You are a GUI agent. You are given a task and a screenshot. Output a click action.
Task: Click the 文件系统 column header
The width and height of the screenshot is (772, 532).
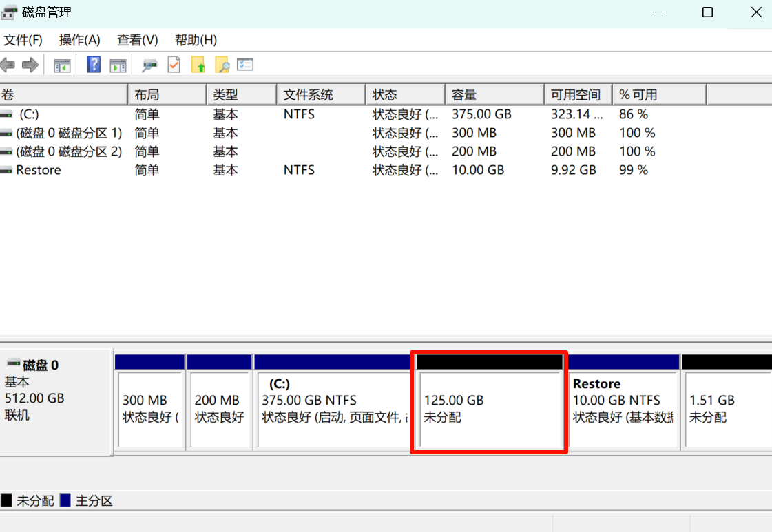pyautogui.click(x=320, y=94)
